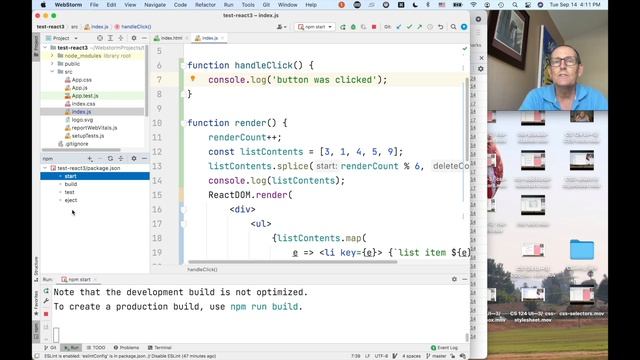Viewport: 640px width, 360px height.
Task: Click the yellow lightbulb on line 7
Action: click(193, 79)
